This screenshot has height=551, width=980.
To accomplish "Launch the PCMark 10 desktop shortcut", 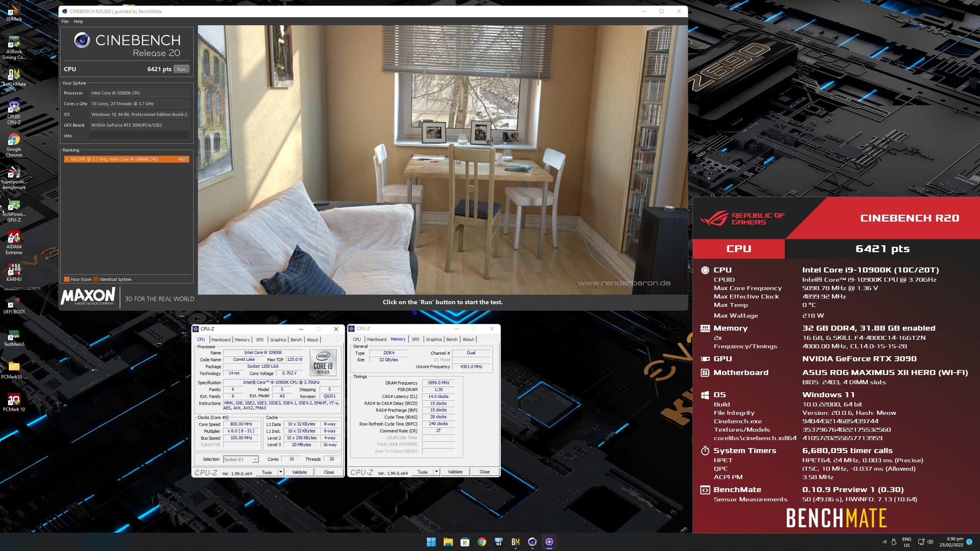I will [x=14, y=403].
